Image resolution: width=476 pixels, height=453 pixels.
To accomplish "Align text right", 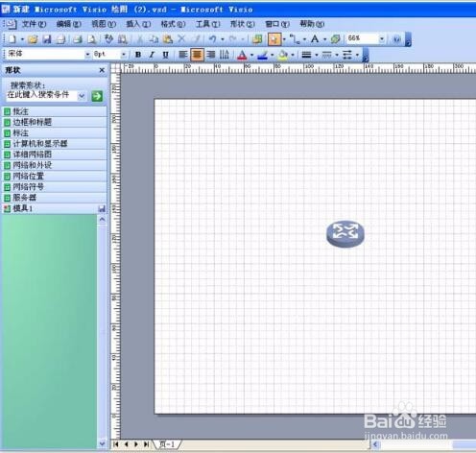I will coord(210,55).
